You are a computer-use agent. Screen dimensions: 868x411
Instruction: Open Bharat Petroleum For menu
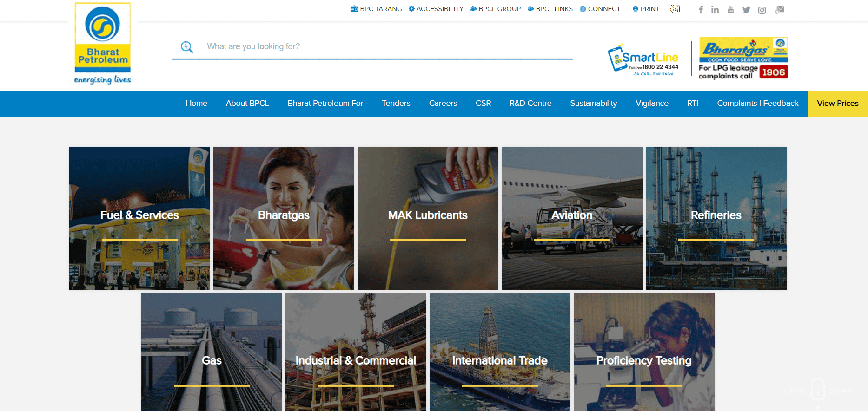(x=325, y=103)
